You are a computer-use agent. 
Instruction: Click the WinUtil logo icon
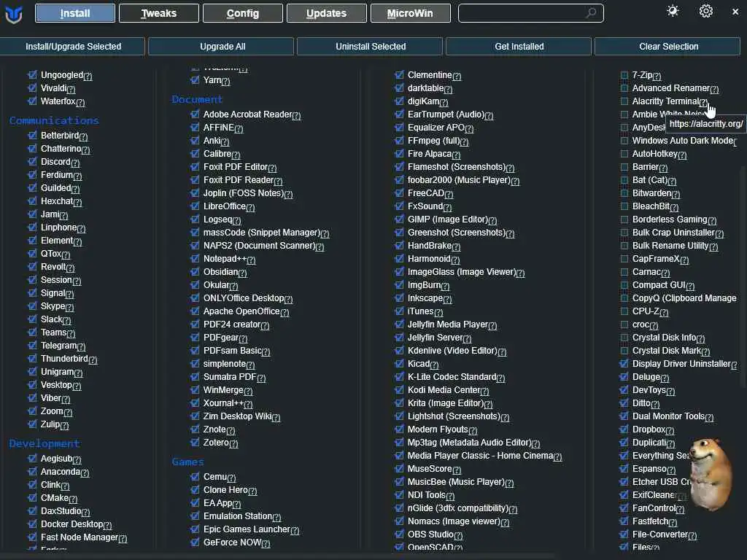13,14
